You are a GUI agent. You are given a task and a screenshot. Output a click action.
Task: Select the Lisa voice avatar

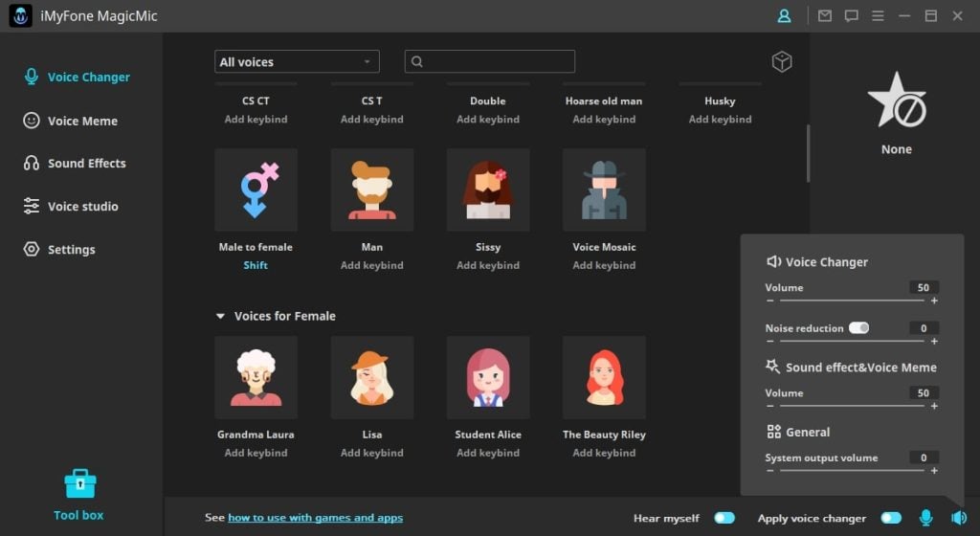click(372, 377)
